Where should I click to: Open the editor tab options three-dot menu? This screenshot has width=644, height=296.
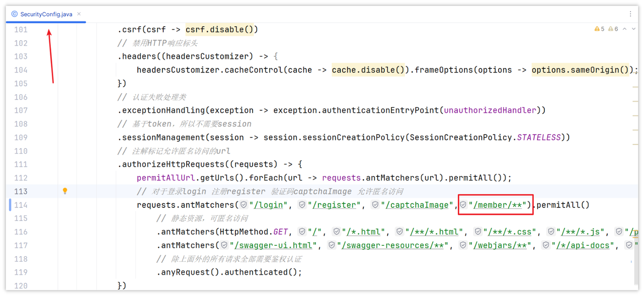click(630, 14)
